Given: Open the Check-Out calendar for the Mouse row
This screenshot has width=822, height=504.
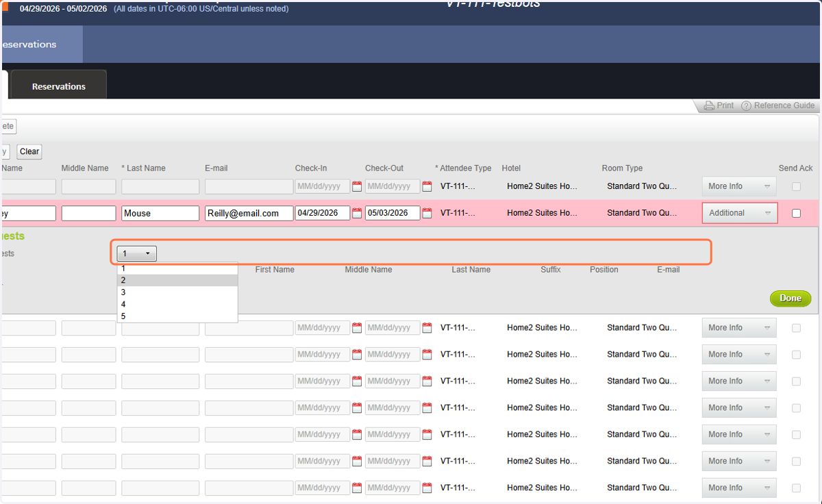Looking at the screenshot, I should pos(427,213).
